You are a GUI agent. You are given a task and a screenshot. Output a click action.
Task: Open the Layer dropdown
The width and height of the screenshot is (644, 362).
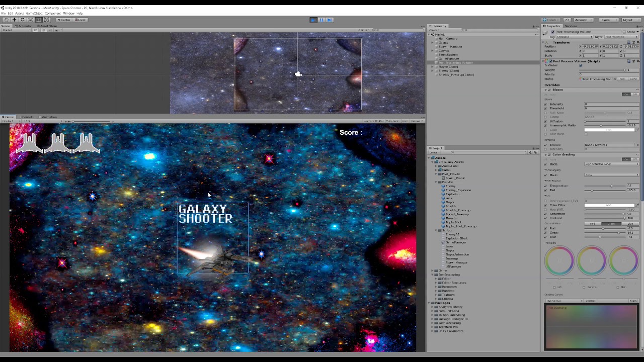pyautogui.click(x=621, y=37)
